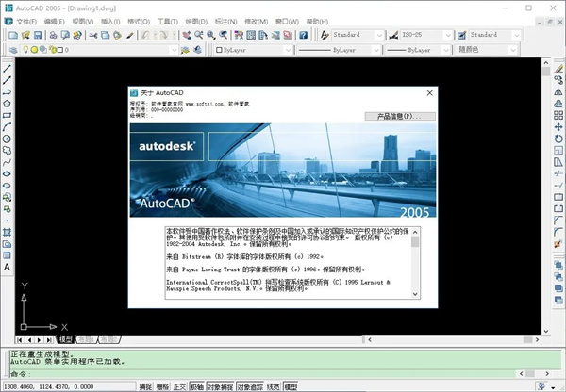
Task: Close the 关于 AutoCAD dialog
Action: pyautogui.click(x=429, y=92)
